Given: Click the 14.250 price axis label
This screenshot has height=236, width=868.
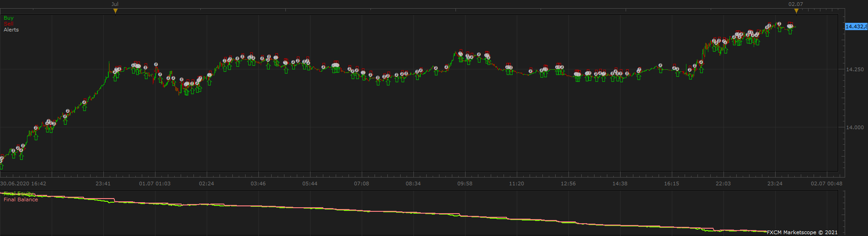Looking at the screenshot, I should point(855,69).
